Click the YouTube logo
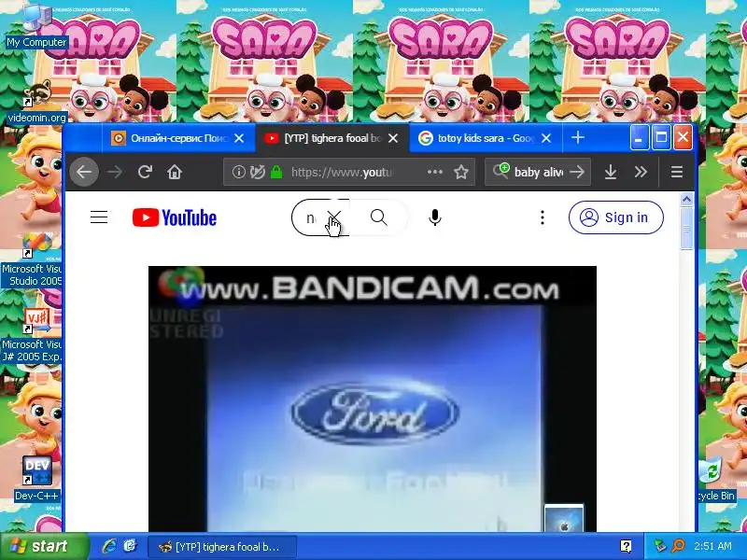 (175, 217)
